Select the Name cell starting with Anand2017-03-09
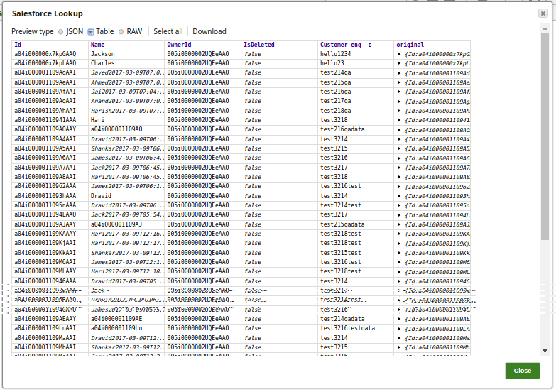 click(126, 101)
